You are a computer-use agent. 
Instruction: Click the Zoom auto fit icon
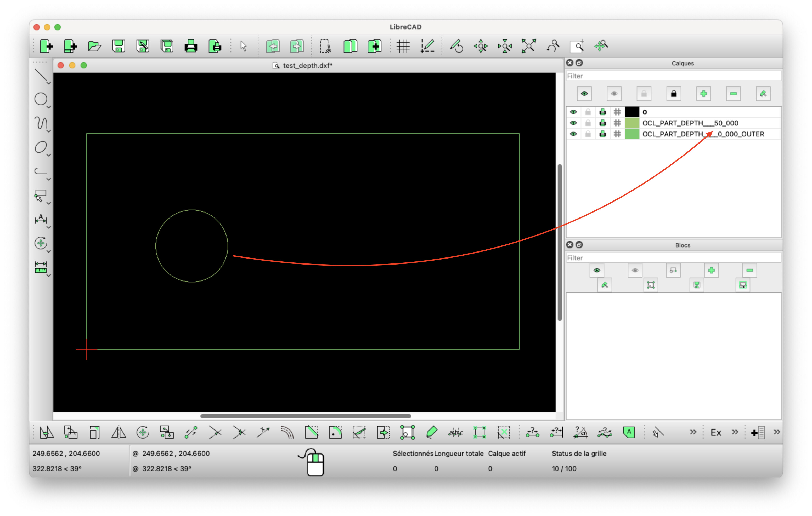point(529,46)
